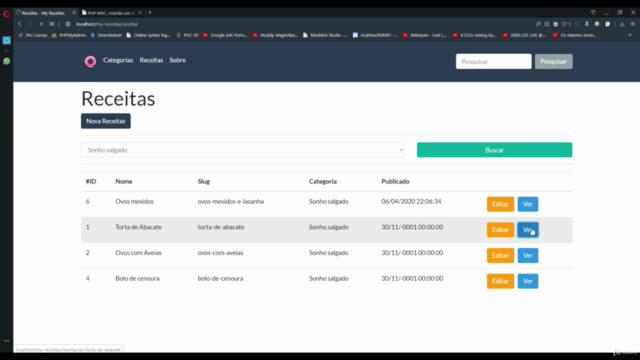
Task: Click the Nova Receitas button
Action: click(106, 121)
